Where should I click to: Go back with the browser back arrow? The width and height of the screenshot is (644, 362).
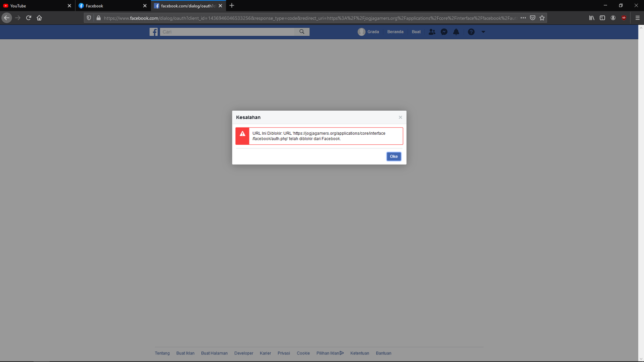tap(7, 18)
